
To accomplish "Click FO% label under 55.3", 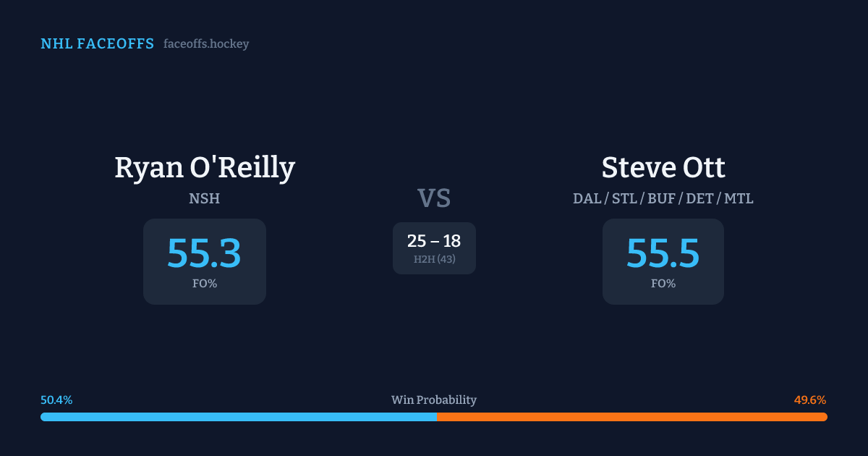I will pyautogui.click(x=205, y=284).
